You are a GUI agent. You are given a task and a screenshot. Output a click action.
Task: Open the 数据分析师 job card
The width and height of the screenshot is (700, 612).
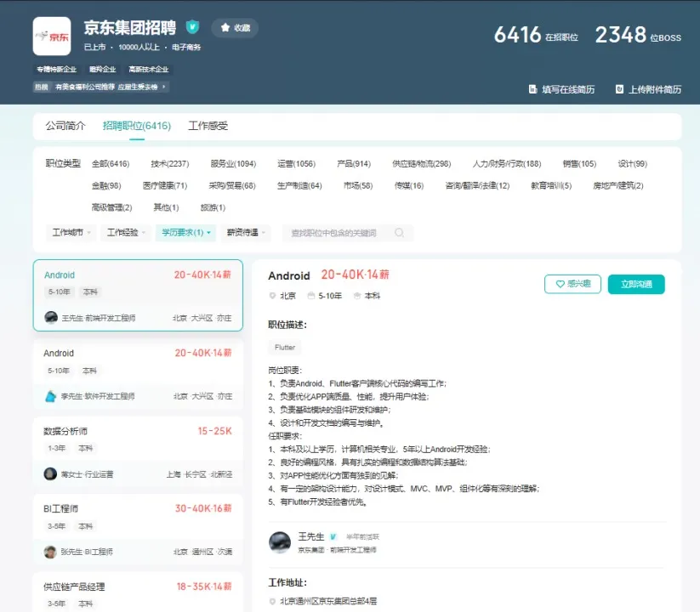(138, 452)
